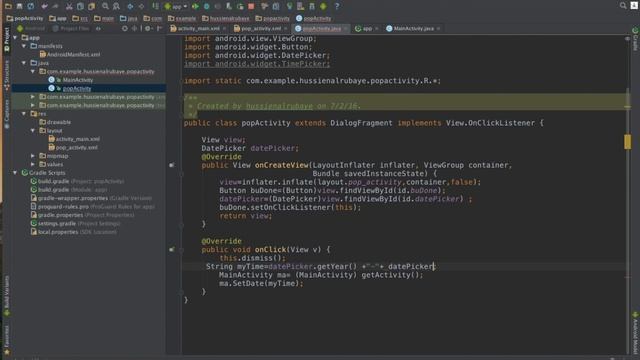Screen dimensions: 640x360
Task: Click Scroll from Source icon in Project panel
Action: pos(124,29)
